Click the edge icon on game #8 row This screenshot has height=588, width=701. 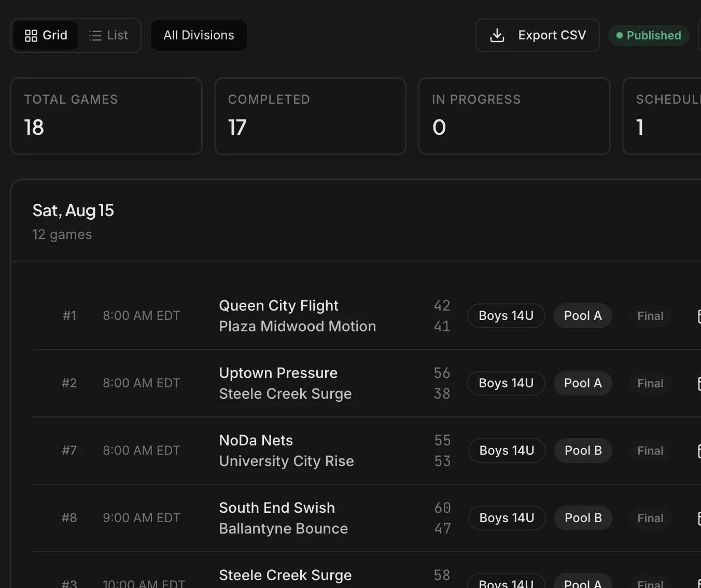coord(699,518)
